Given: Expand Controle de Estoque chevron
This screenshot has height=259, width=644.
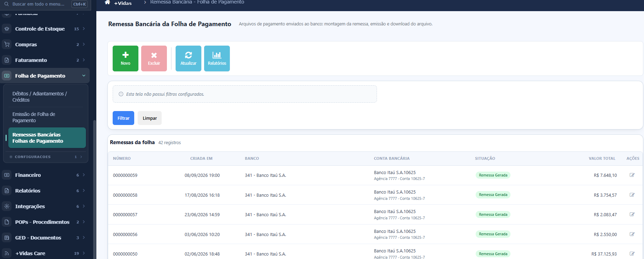Looking at the screenshot, I should pyautogui.click(x=84, y=29).
